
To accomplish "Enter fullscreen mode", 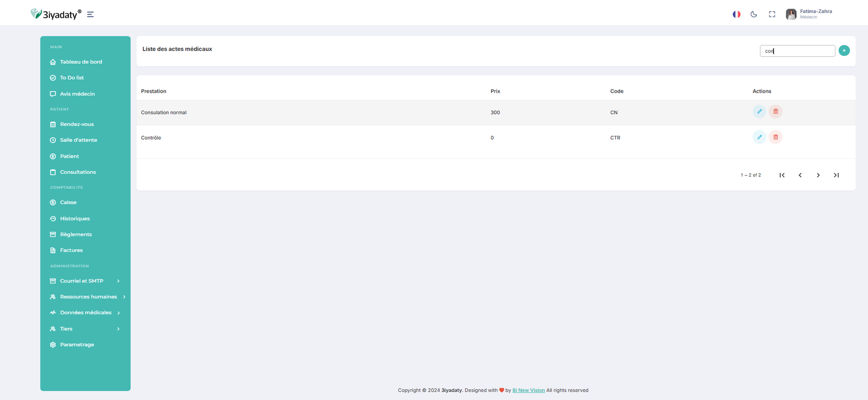I will (x=771, y=15).
